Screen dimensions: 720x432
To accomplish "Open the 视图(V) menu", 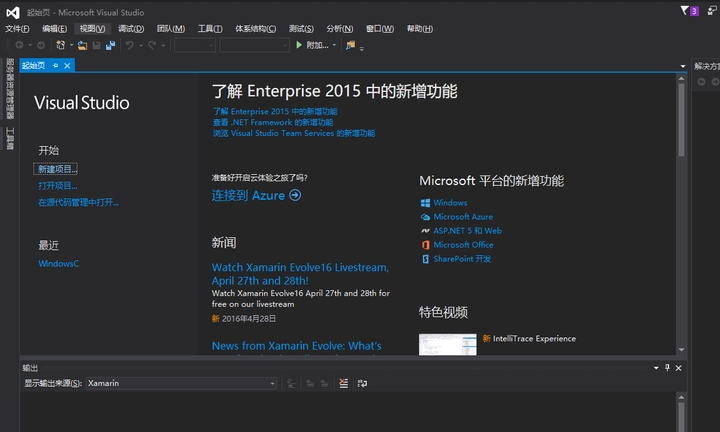I will coord(92,28).
